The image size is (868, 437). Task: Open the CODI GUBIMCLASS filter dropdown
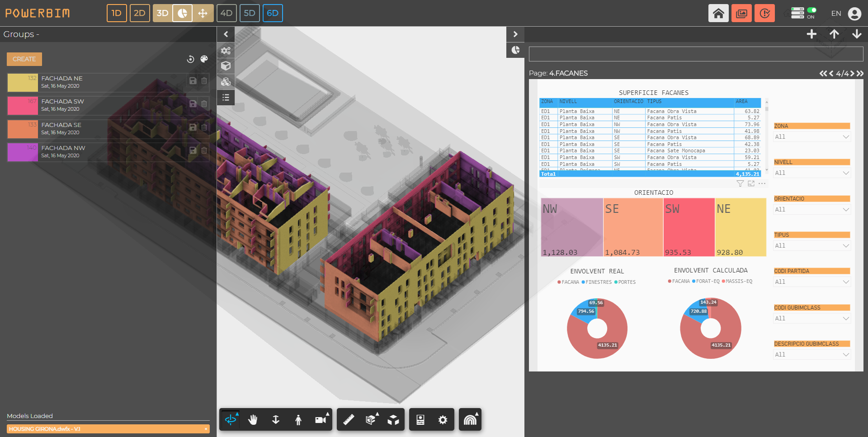pyautogui.click(x=812, y=319)
